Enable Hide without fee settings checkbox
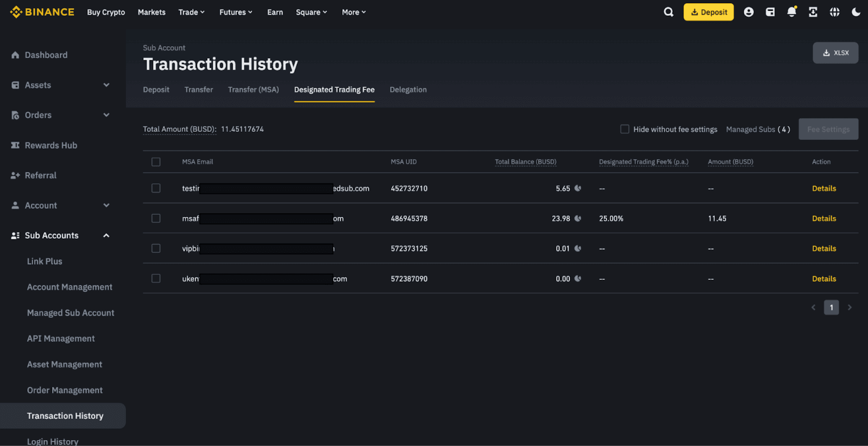 [625, 129]
